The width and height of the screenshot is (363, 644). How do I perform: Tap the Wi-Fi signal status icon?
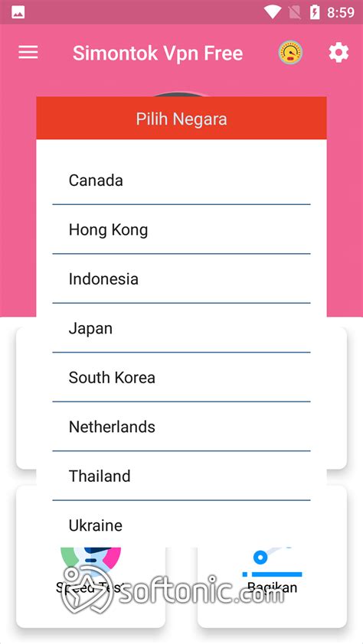pyautogui.click(x=272, y=12)
